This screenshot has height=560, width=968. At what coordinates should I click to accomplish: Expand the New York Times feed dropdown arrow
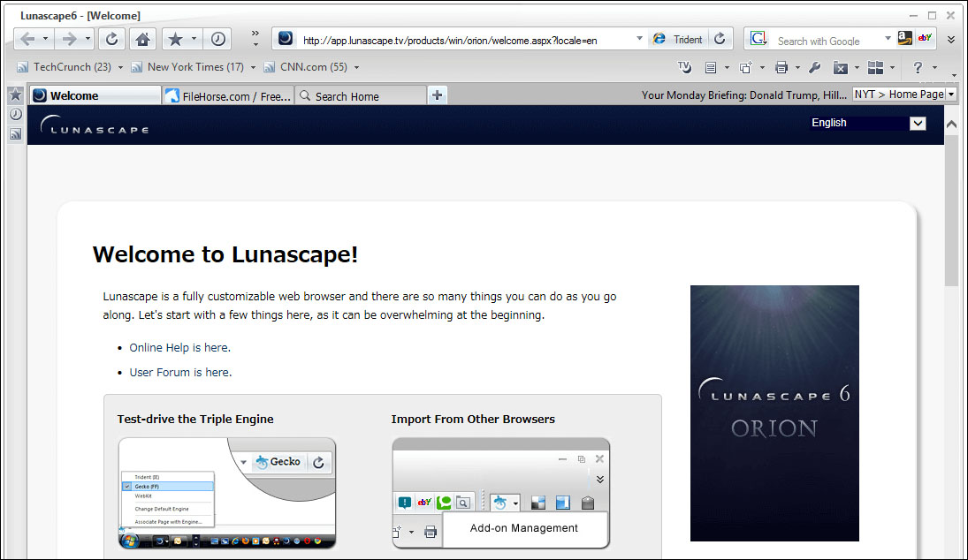tap(253, 67)
